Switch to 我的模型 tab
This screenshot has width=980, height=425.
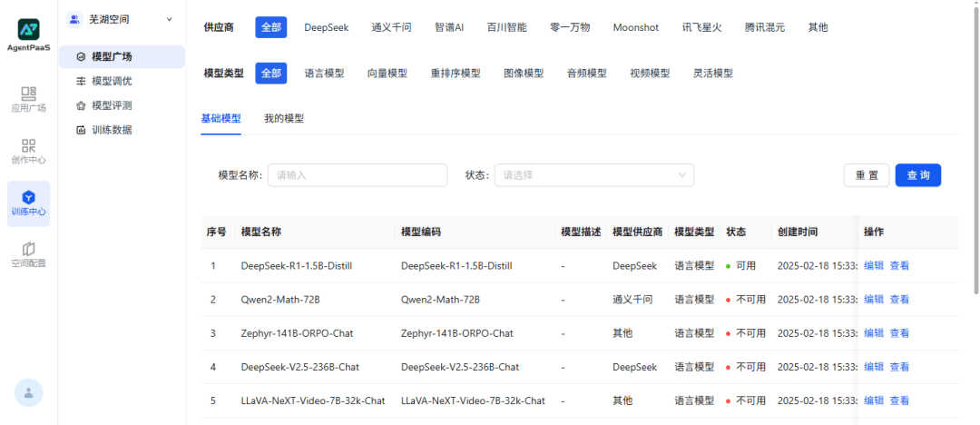(x=284, y=118)
